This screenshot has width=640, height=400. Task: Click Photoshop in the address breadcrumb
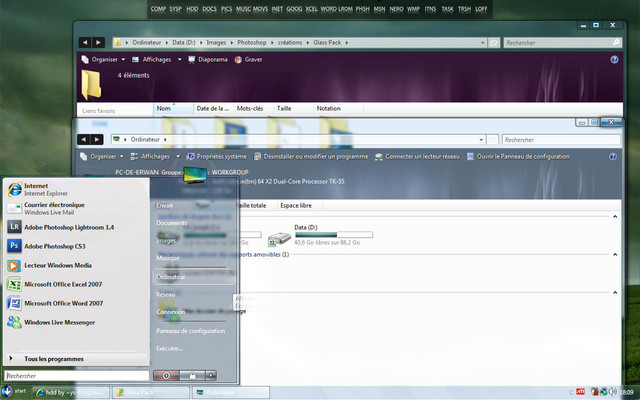tap(252, 42)
